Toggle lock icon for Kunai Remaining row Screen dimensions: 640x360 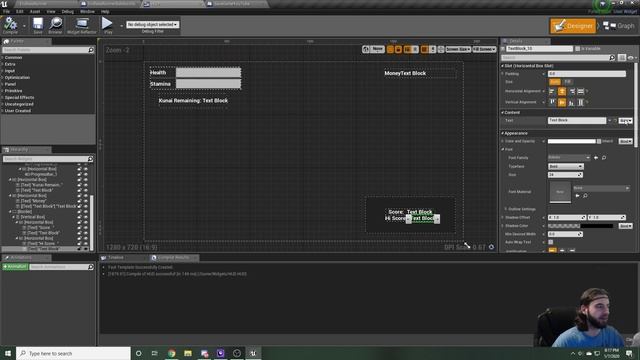click(80, 185)
